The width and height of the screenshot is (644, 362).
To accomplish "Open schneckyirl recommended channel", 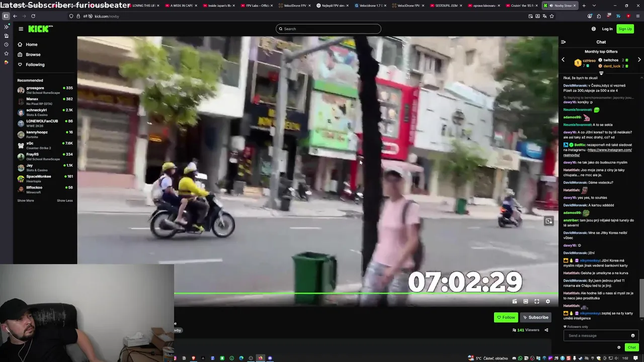I will tap(45, 112).
